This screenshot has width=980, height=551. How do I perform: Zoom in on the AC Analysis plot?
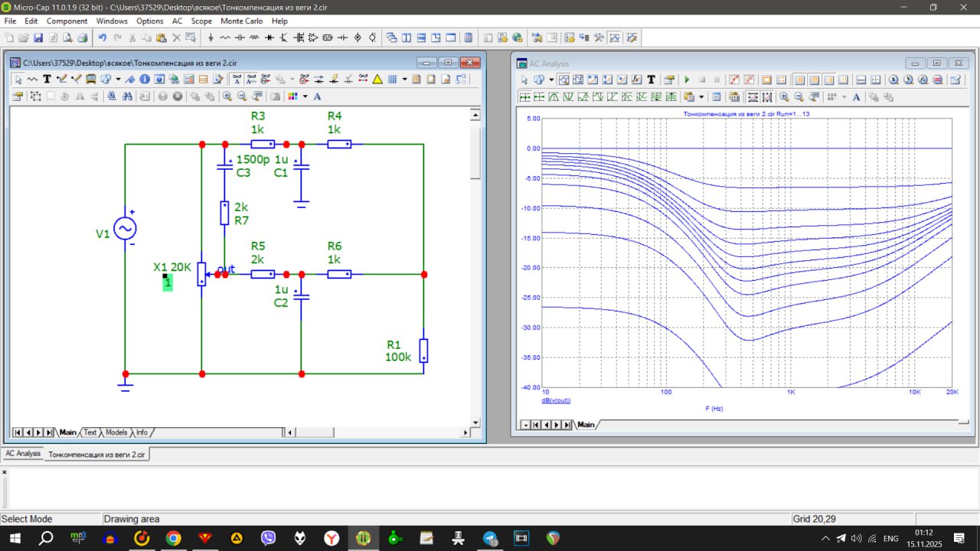coord(784,97)
